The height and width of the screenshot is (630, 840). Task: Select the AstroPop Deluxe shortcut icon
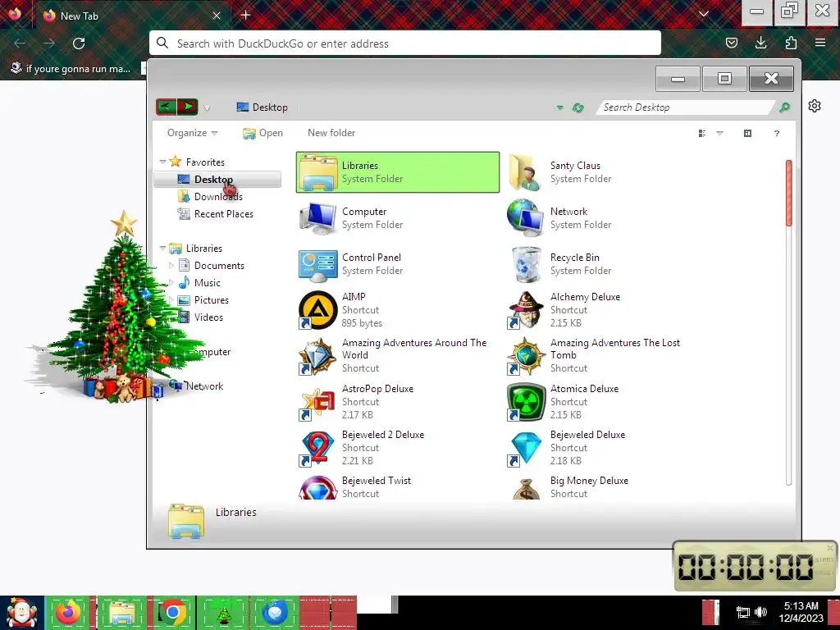pyautogui.click(x=317, y=402)
